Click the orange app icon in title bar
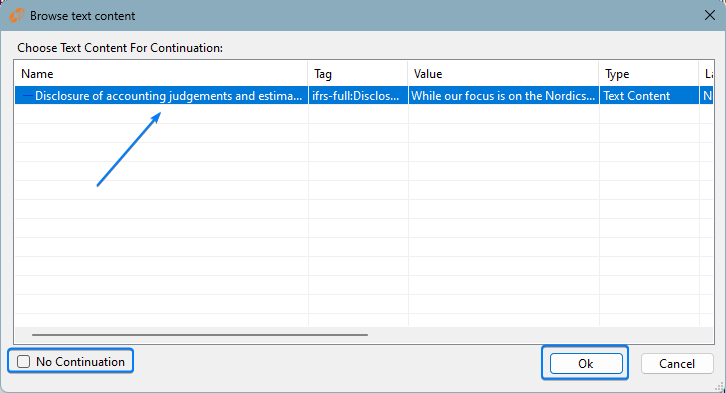 tap(16, 15)
